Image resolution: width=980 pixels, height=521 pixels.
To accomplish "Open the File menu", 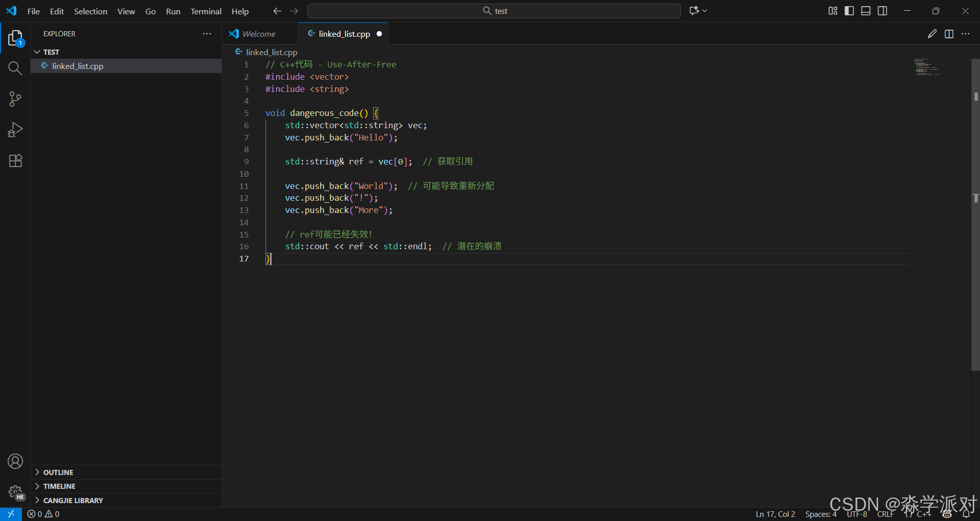I will pos(33,11).
